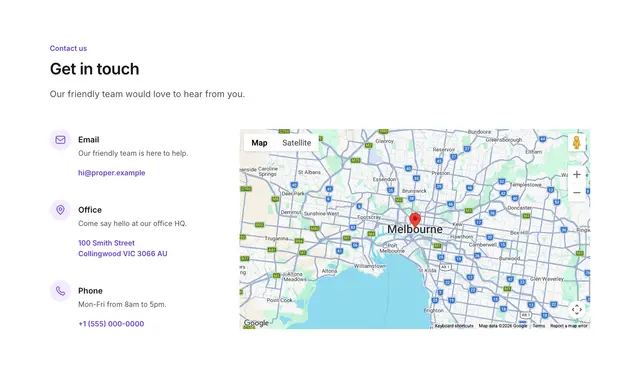This screenshot has width=640, height=372.
Task: Open the 100 Smith Street address link
Action: tap(123, 248)
